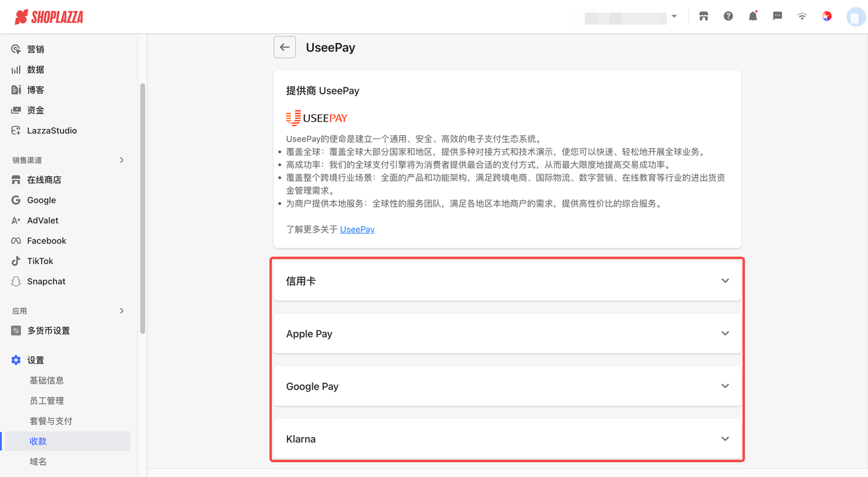The image size is (868, 477).
Task: Click the 营销 target icon
Action: (16, 50)
